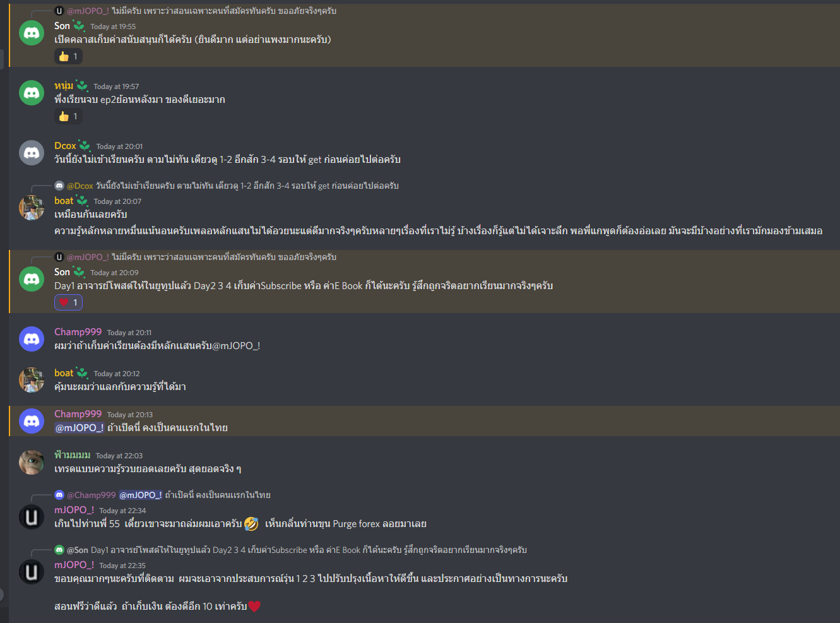Click ฟ้ามมมม's profile picture
This screenshot has width=840, height=623.
[x=32, y=462]
